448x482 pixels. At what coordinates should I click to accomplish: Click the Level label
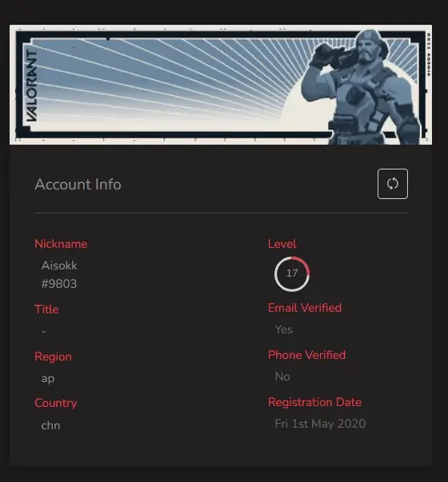[x=282, y=244]
